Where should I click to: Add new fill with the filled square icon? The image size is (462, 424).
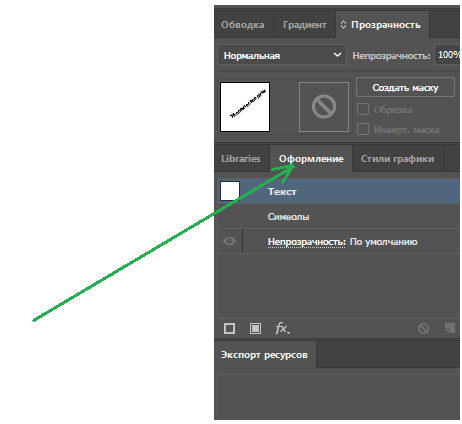tap(255, 329)
